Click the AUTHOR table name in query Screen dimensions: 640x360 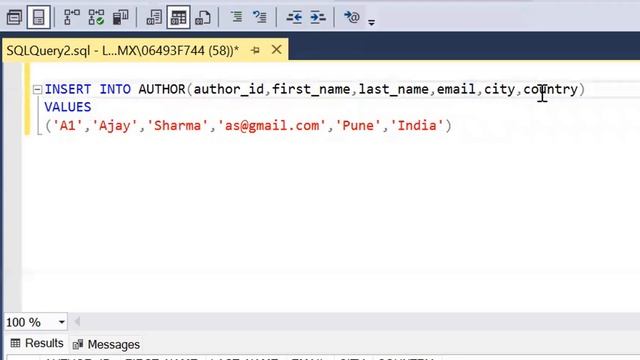[162, 89]
